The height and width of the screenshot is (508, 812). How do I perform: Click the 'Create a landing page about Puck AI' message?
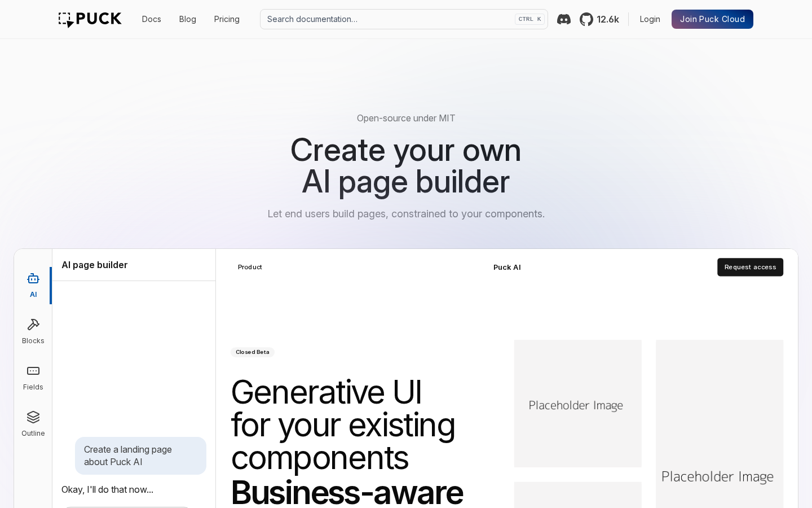pyautogui.click(x=140, y=456)
